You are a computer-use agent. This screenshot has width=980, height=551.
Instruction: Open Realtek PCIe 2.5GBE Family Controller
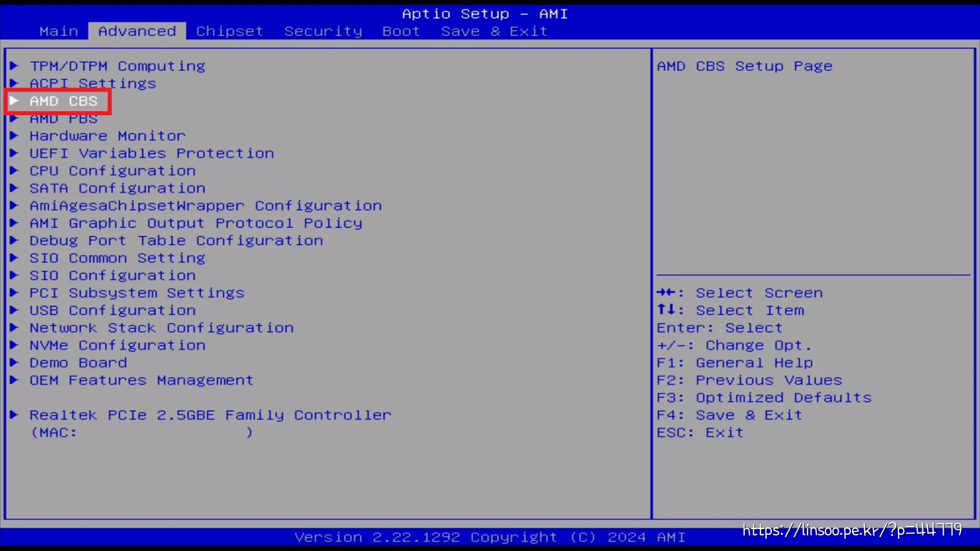pyautogui.click(x=210, y=415)
